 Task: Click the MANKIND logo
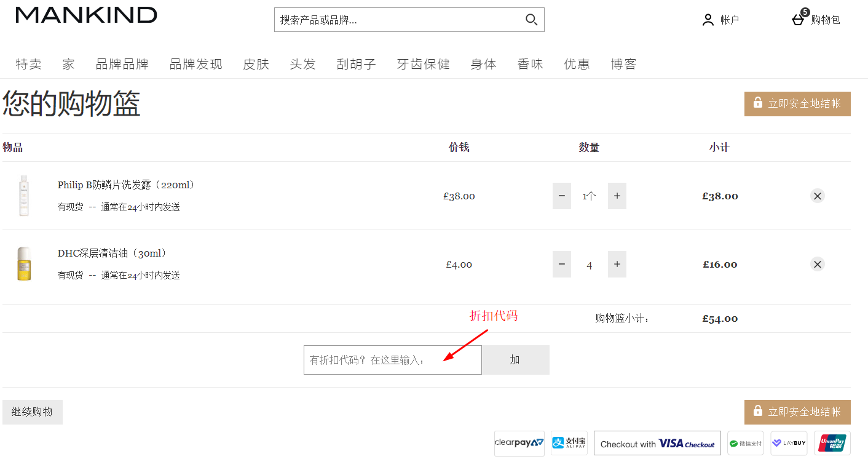coord(86,15)
